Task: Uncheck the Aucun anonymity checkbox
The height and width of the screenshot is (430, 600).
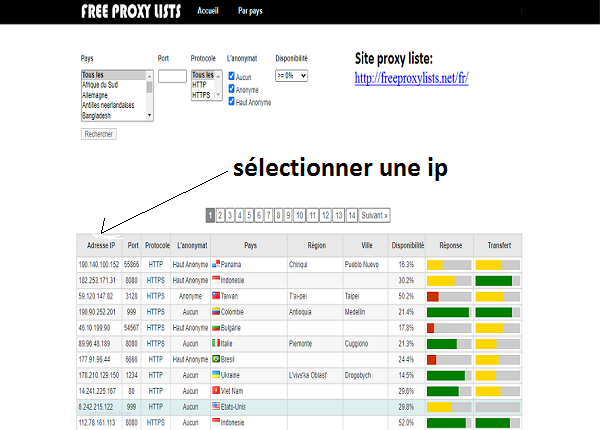Action: tap(232, 76)
